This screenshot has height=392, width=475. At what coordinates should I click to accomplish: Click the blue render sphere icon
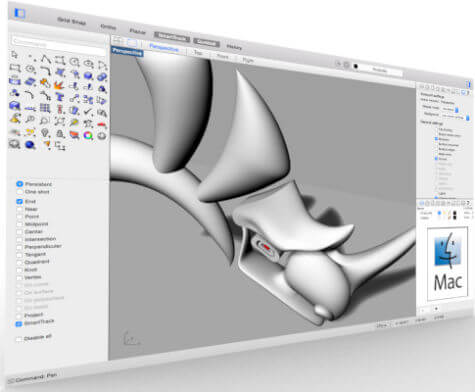click(30, 145)
